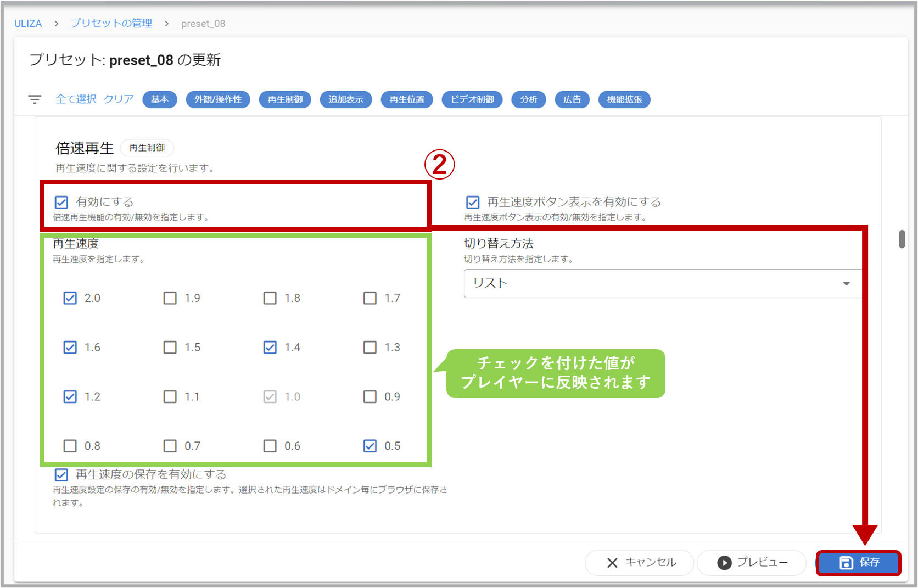Disable 再生速度ボタン表示を有効にする checkbox
The width and height of the screenshot is (918, 588).
click(473, 202)
